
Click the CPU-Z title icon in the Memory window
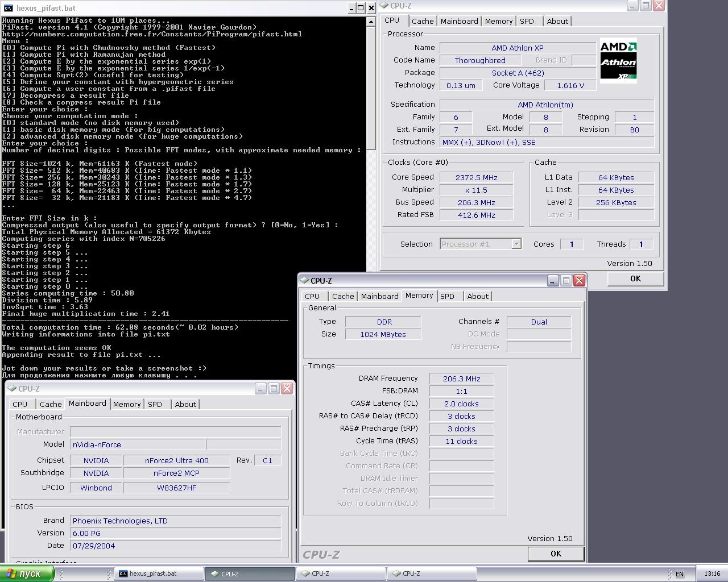tap(304, 280)
